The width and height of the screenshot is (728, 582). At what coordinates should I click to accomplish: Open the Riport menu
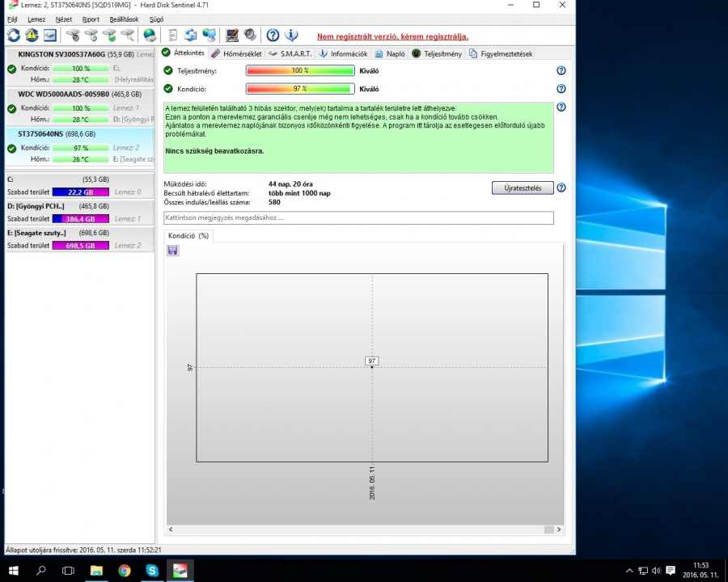point(91,19)
